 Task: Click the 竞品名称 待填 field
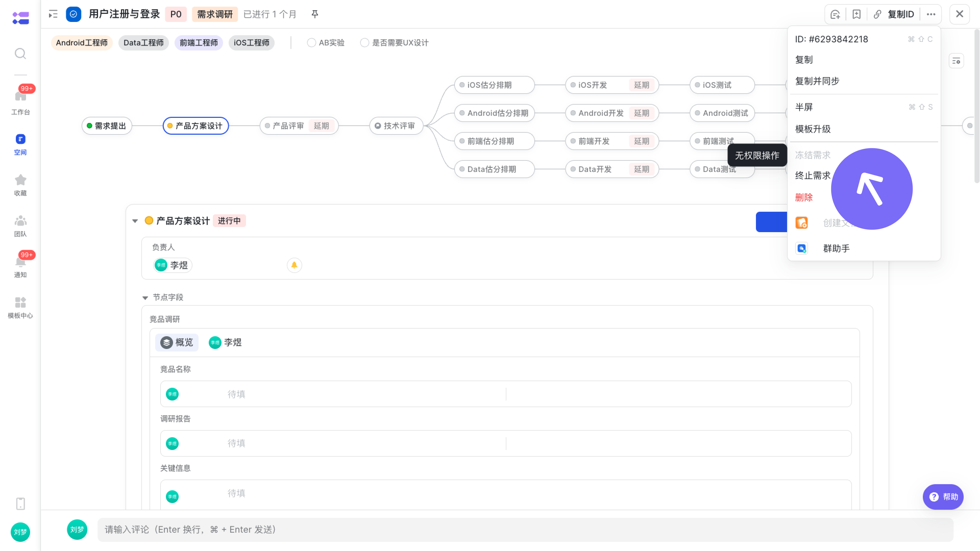coord(506,394)
